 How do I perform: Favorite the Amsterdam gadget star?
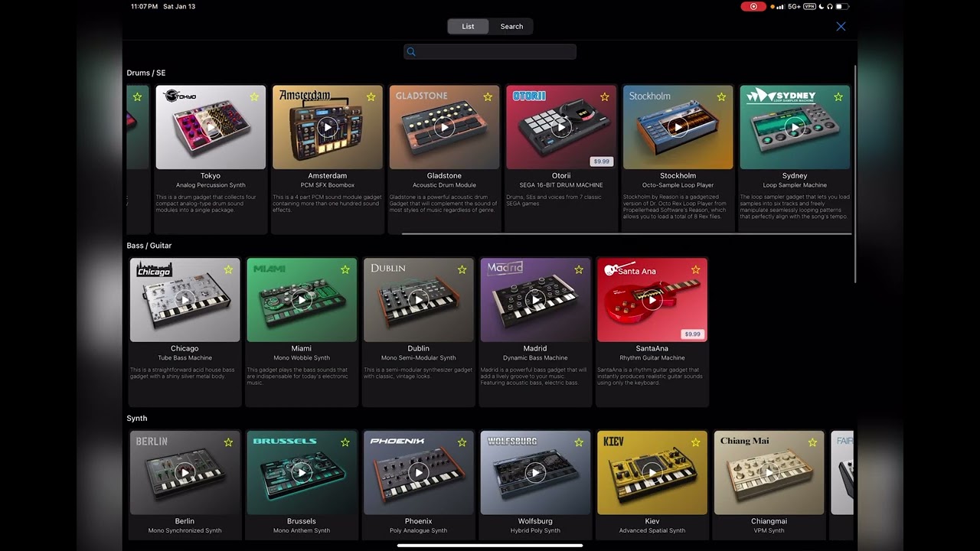pyautogui.click(x=371, y=97)
